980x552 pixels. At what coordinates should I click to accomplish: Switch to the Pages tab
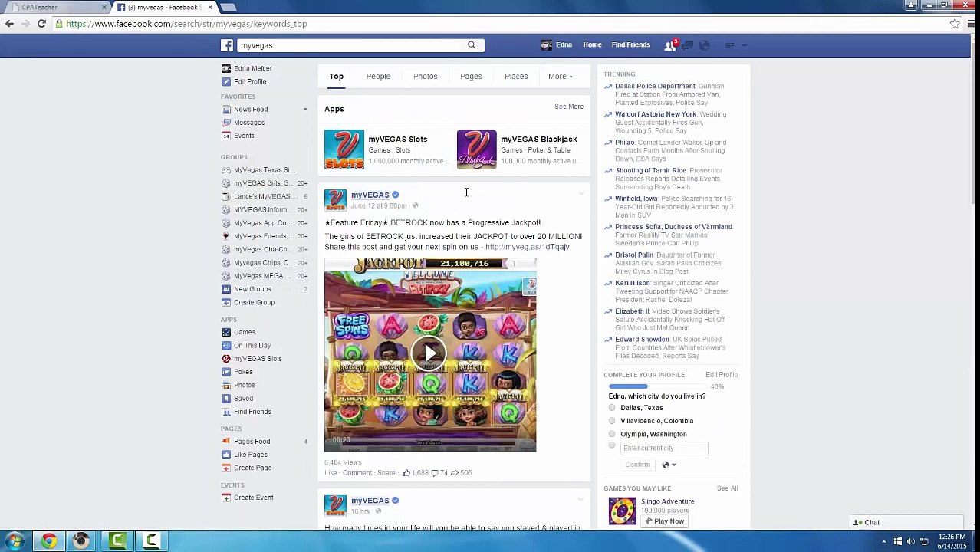(471, 77)
